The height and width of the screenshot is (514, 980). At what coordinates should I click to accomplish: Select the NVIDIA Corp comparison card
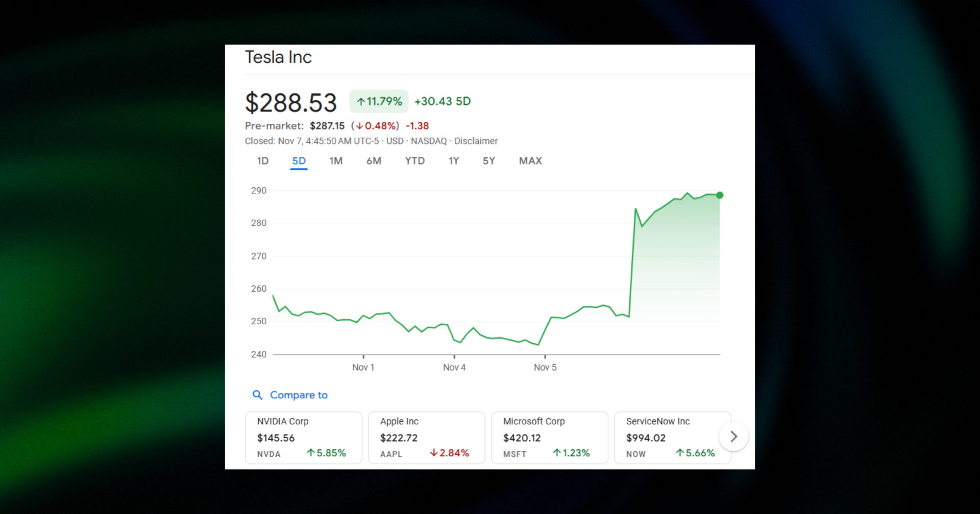304,438
